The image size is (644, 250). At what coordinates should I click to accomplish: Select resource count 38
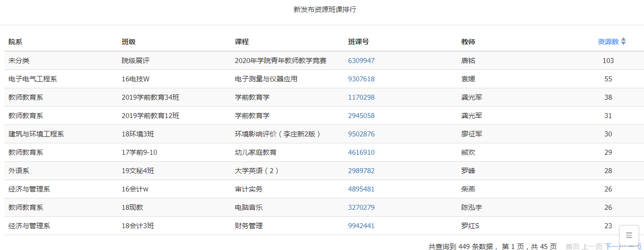(x=608, y=97)
